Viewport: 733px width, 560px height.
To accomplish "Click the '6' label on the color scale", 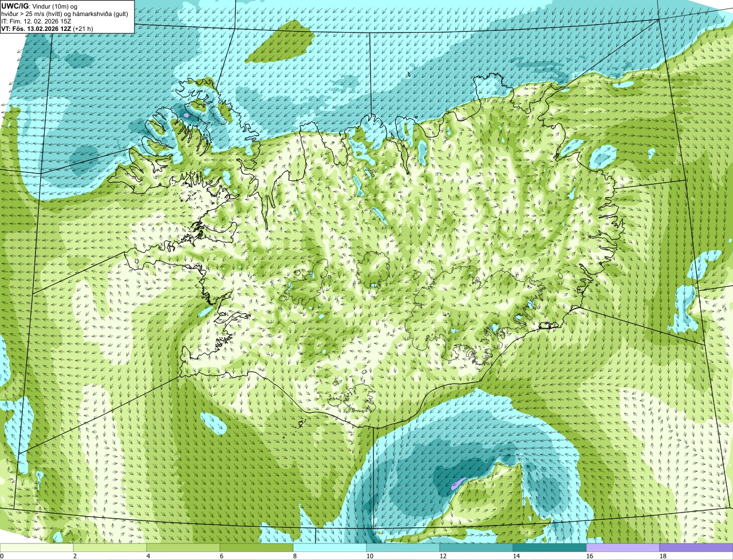I will coord(222,556).
